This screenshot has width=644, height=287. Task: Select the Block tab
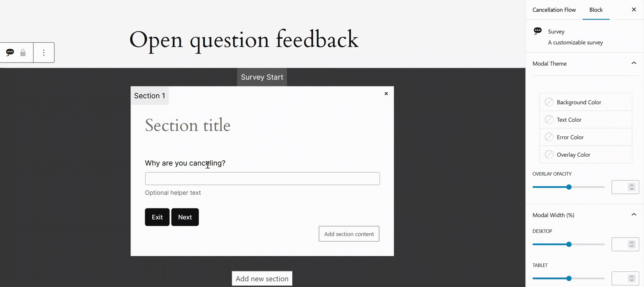596,10
